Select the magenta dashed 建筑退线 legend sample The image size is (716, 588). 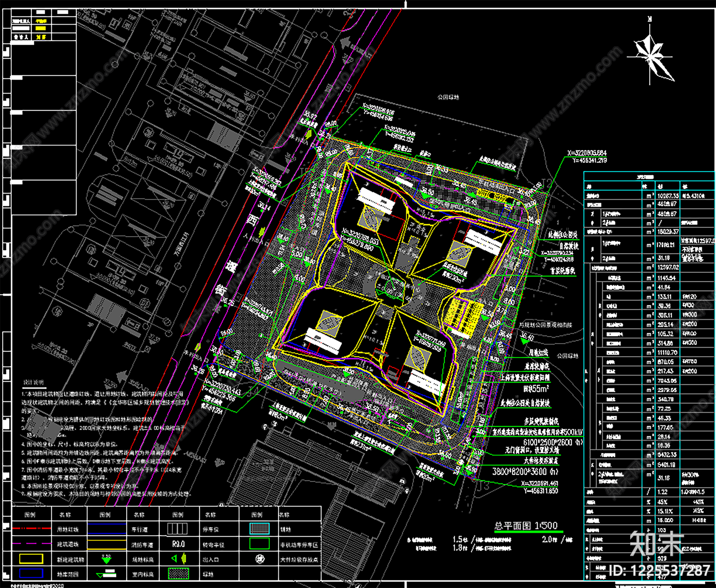tap(31, 544)
